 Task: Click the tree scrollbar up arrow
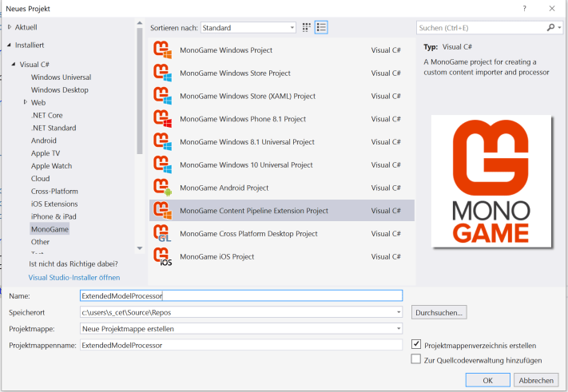pyautogui.click(x=140, y=23)
